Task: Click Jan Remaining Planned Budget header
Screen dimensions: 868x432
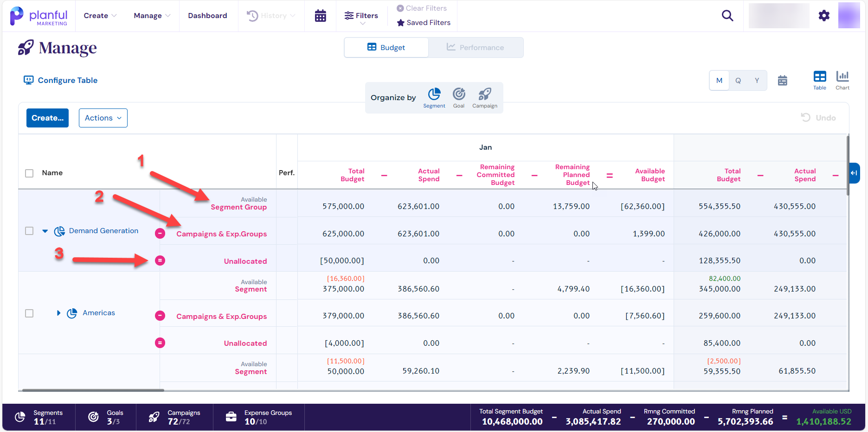Action: point(572,175)
